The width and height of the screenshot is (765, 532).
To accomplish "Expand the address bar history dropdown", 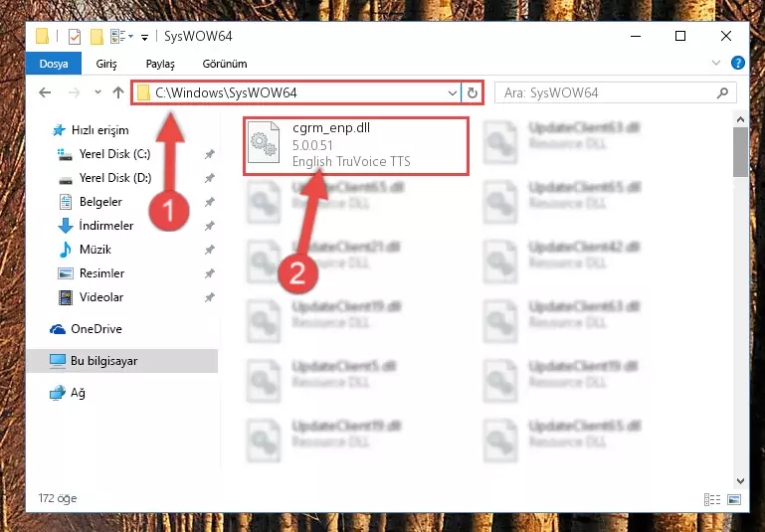I will click(x=453, y=92).
